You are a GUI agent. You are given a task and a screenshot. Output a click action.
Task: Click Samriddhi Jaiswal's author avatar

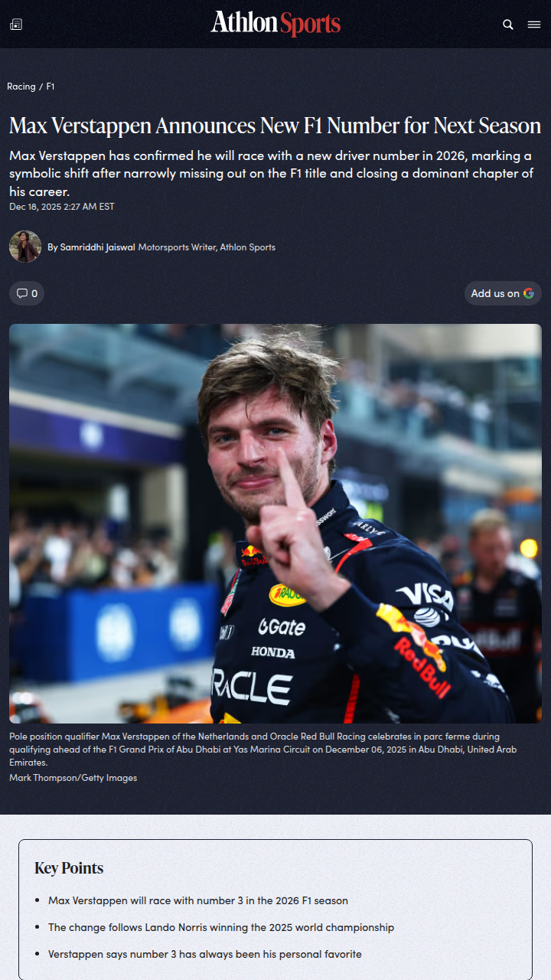pyautogui.click(x=25, y=247)
